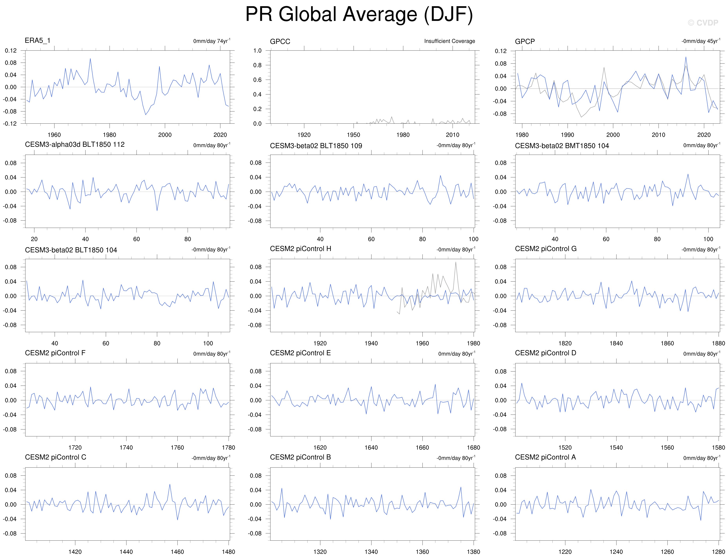The width and height of the screenshot is (728, 560).
Task: Click the CESM3-beta02 BLT1850 104 title
Action: pyautogui.click(x=71, y=250)
